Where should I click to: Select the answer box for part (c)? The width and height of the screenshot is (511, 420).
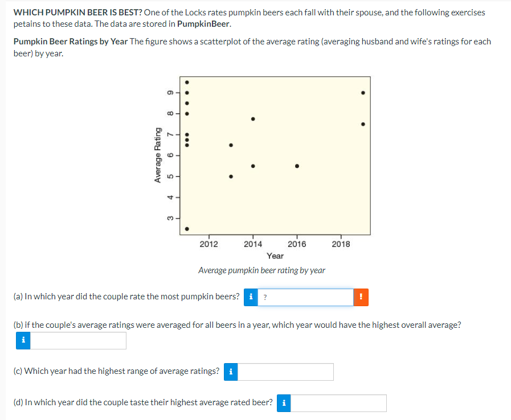(285, 372)
